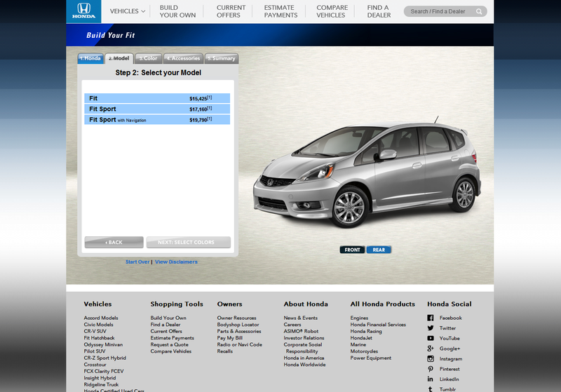Open Insight Hybrid footer link

click(100, 378)
